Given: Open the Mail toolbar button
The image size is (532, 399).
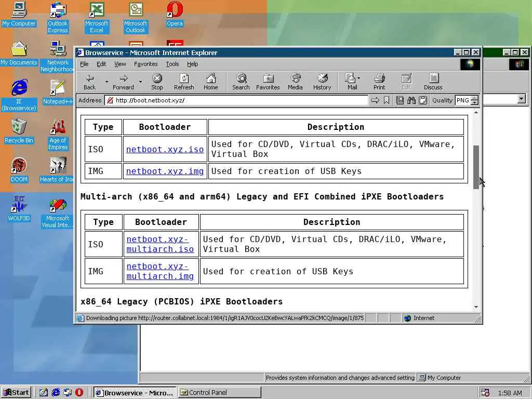Looking at the screenshot, I should point(351,82).
